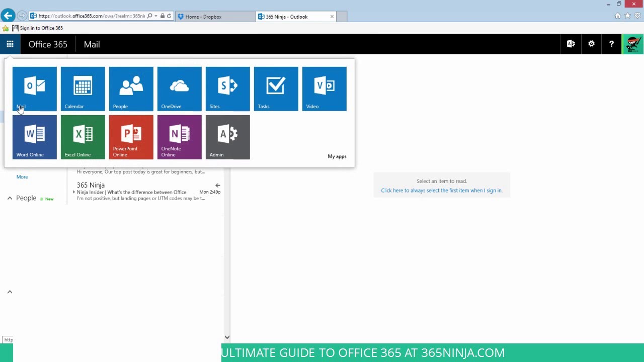The width and height of the screenshot is (644, 362).
Task: Click the Ninja Insider subject line
Action: coord(131,192)
